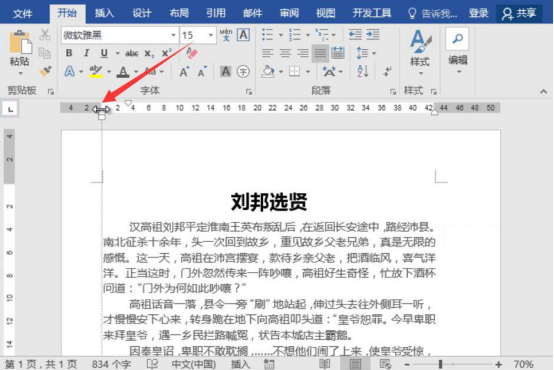
Task: Switch to the References tab
Action: (216, 13)
